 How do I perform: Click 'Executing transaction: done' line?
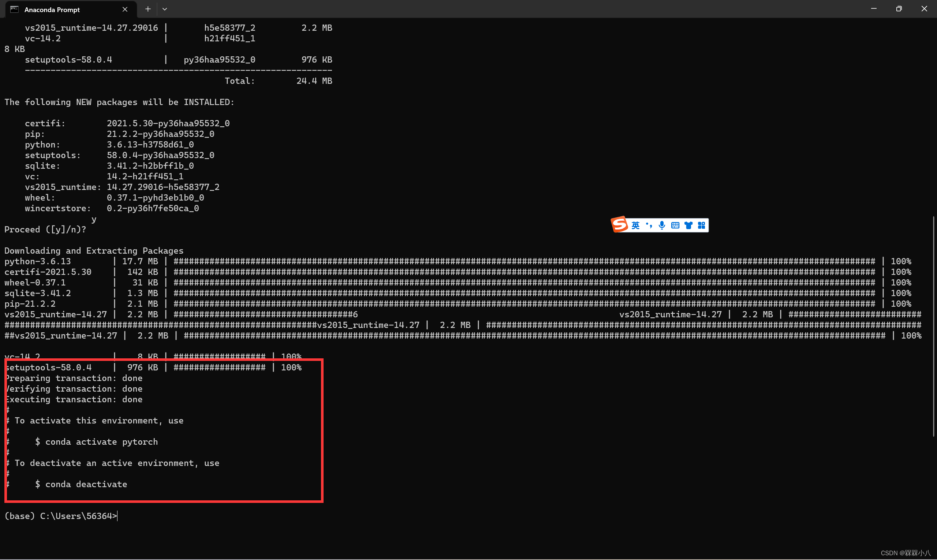tap(74, 399)
